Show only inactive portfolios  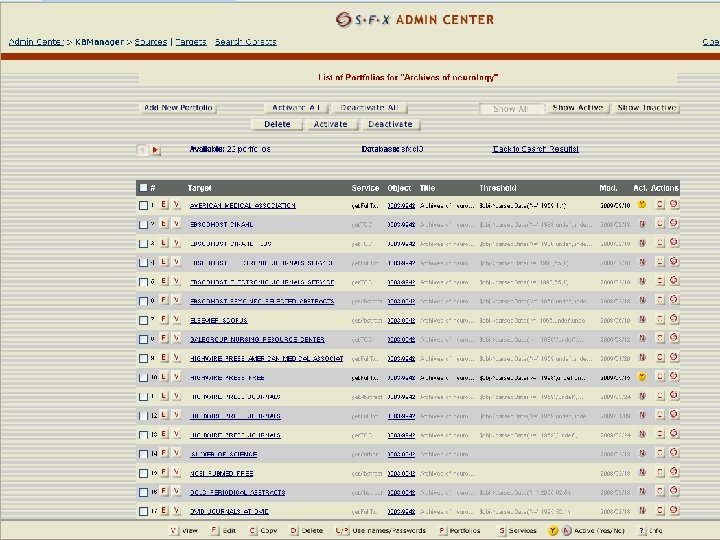point(647,108)
